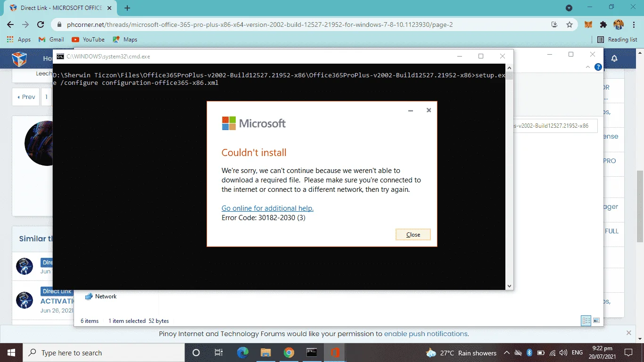Open the File Explorer help question mark
The height and width of the screenshot is (362, 644).
click(598, 67)
